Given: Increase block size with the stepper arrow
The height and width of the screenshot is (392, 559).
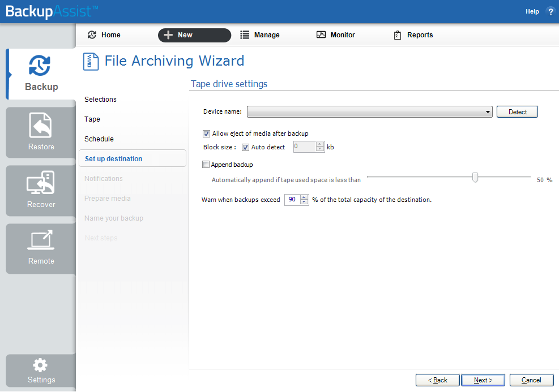Looking at the screenshot, I should coord(320,144).
